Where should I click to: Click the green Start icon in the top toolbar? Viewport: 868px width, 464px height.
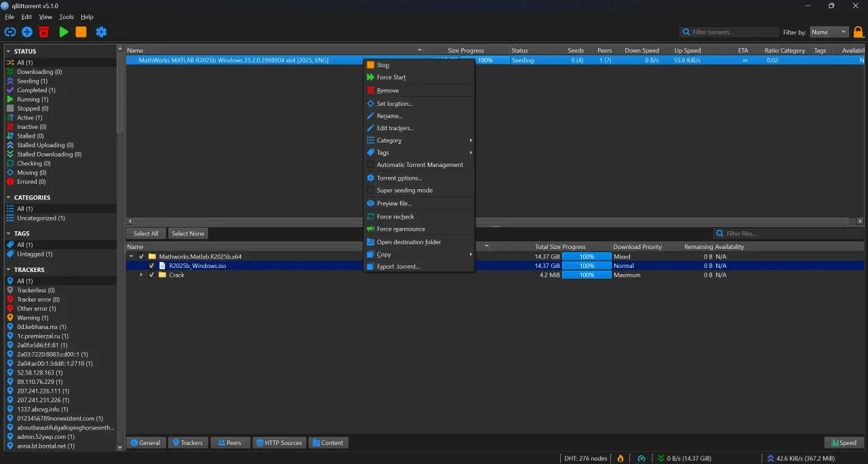coord(64,32)
